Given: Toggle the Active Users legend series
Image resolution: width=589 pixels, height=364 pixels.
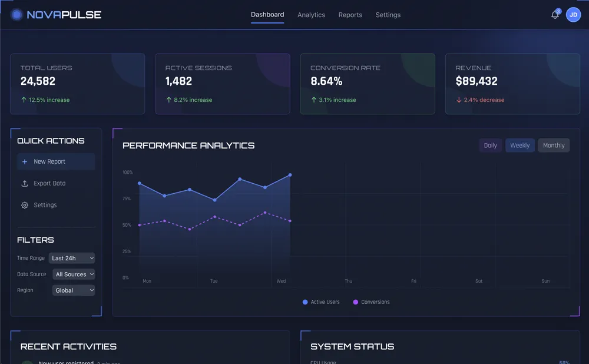Looking at the screenshot, I should tap(320, 302).
